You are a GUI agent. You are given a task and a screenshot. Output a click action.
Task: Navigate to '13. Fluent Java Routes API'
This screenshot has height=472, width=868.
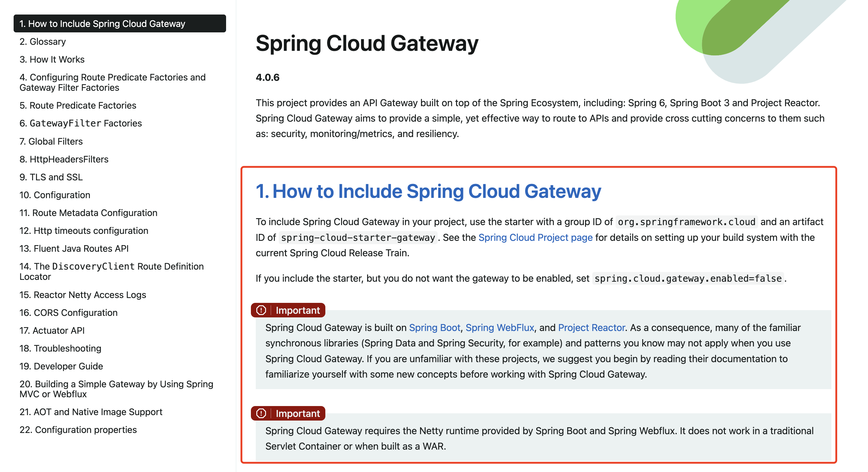click(74, 248)
